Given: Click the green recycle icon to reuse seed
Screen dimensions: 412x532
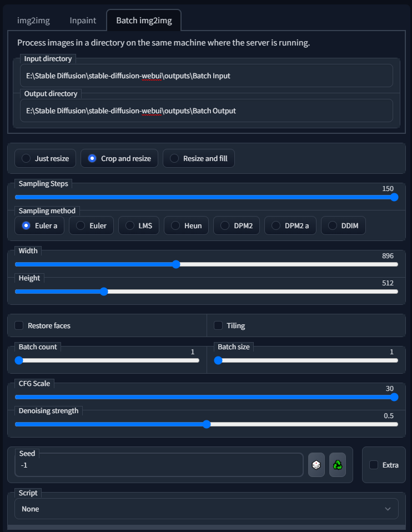Looking at the screenshot, I should pos(338,465).
